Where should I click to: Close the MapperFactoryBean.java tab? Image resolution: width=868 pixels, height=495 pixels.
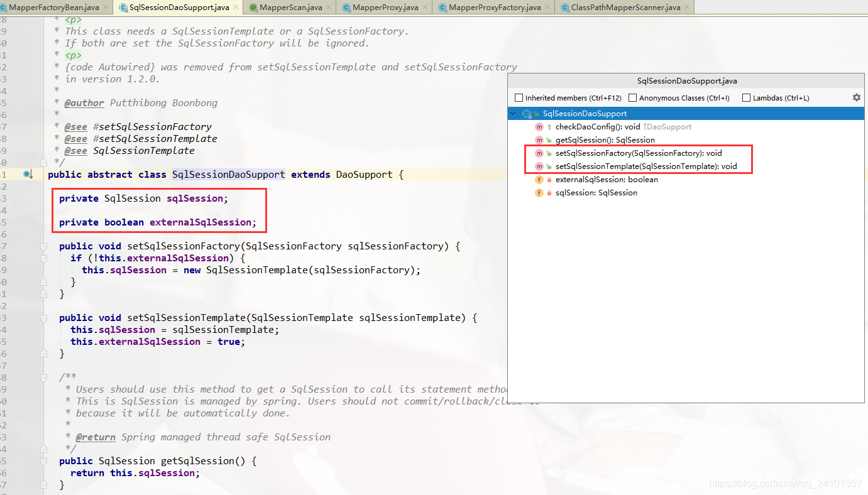coord(106,8)
